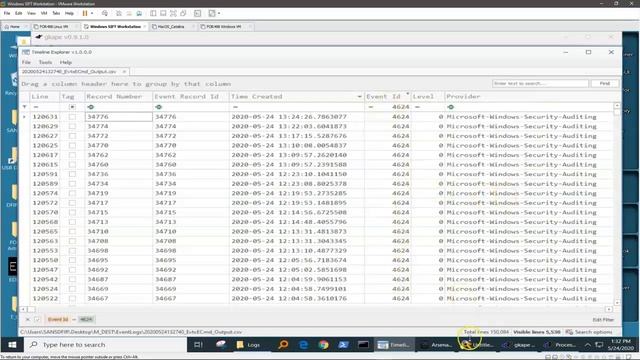Check the Tag box for line 120553
Viewport: 640px width, 360px height.
72,251
